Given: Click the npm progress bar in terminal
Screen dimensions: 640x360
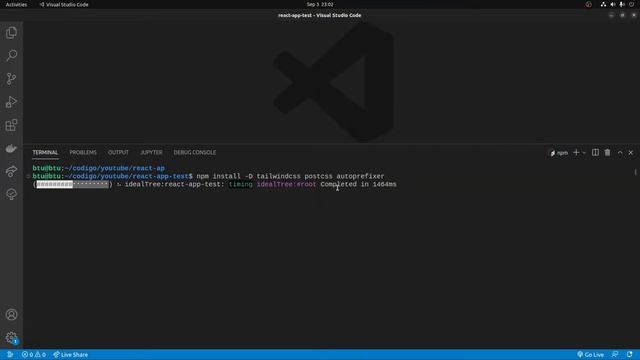Looking at the screenshot, I should pos(73,184).
